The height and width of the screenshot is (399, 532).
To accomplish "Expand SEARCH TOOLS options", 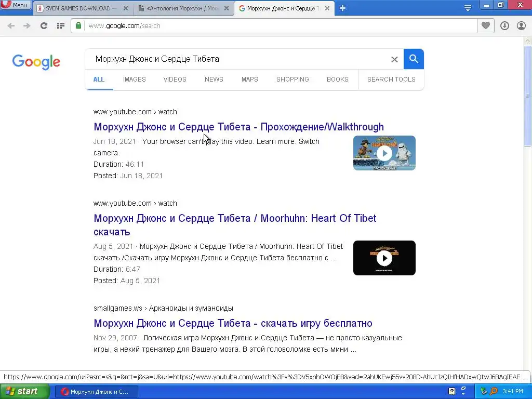I will tap(391, 79).
